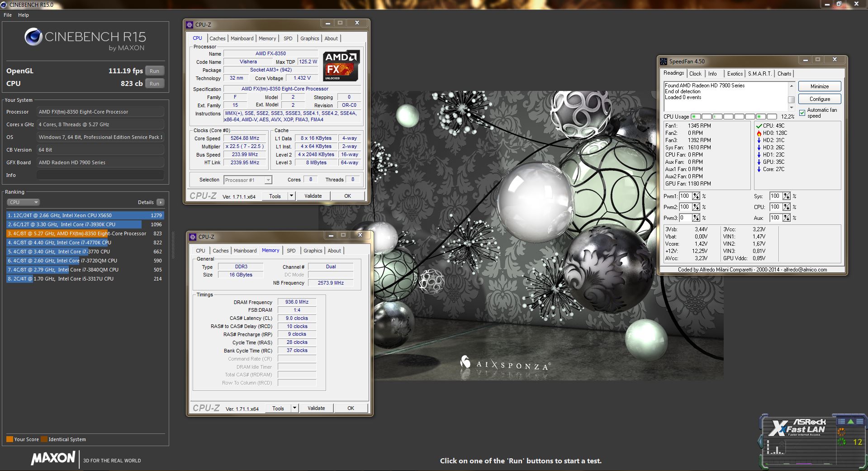Switch to About tab in upper CPU-Z window
This screenshot has height=471, width=868.
click(x=331, y=38)
